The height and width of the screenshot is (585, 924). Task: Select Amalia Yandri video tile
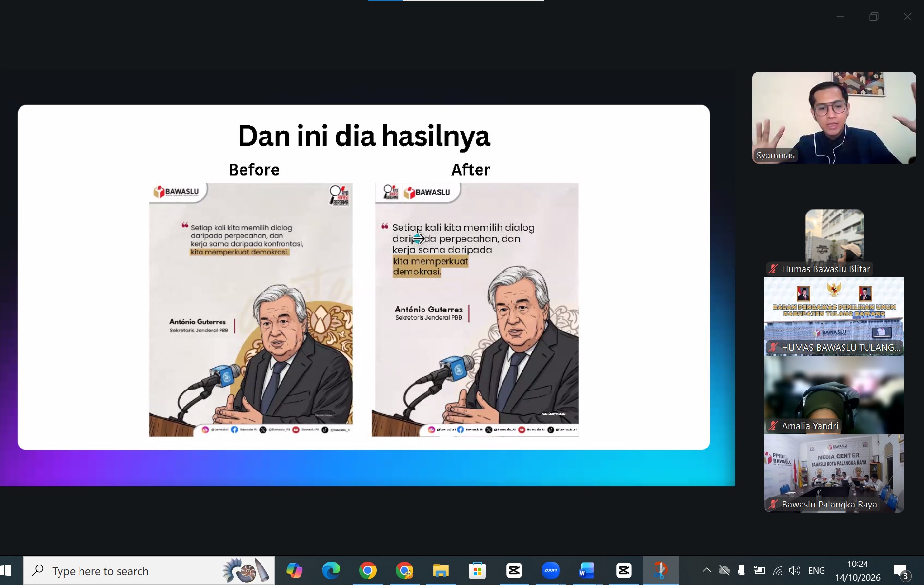(834, 395)
